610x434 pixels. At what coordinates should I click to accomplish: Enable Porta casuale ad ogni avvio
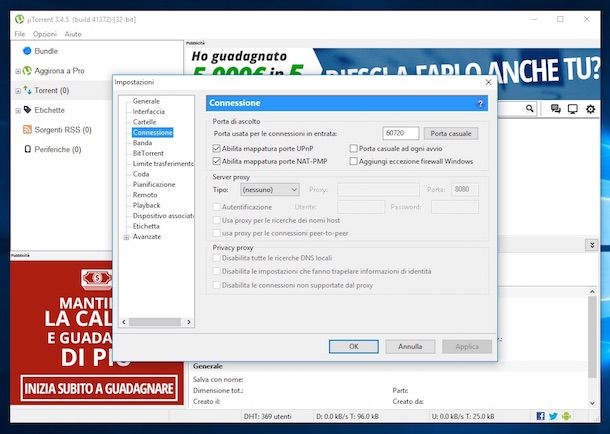tap(353, 148)
